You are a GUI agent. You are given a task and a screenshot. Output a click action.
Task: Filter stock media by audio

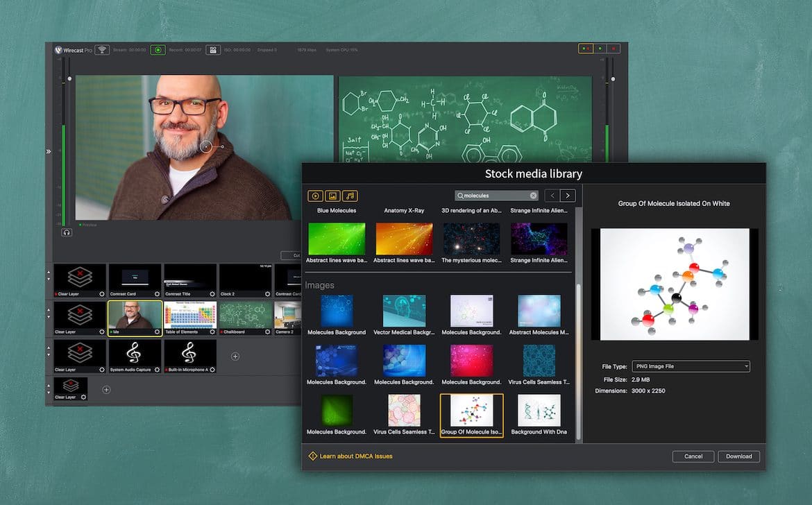[x=350, y=196]
